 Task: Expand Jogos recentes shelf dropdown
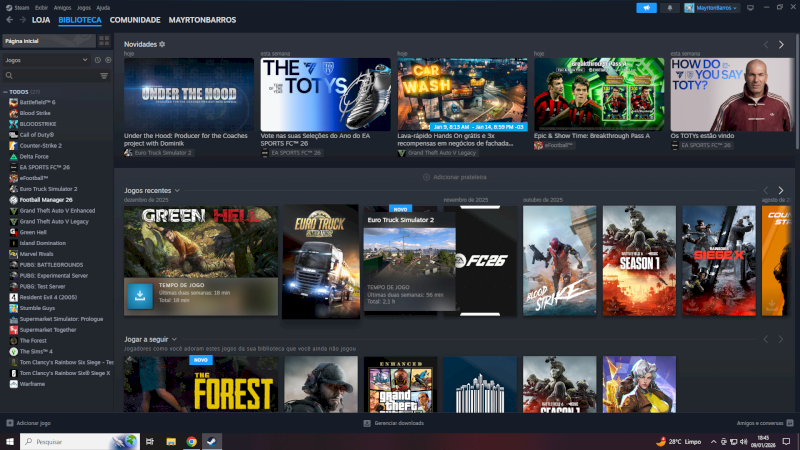click(177, 190)
